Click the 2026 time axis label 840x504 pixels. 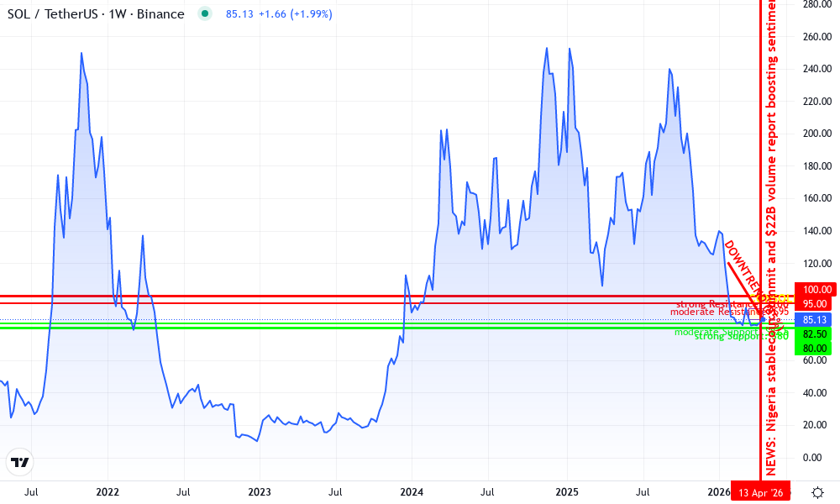tap(719, 491)
